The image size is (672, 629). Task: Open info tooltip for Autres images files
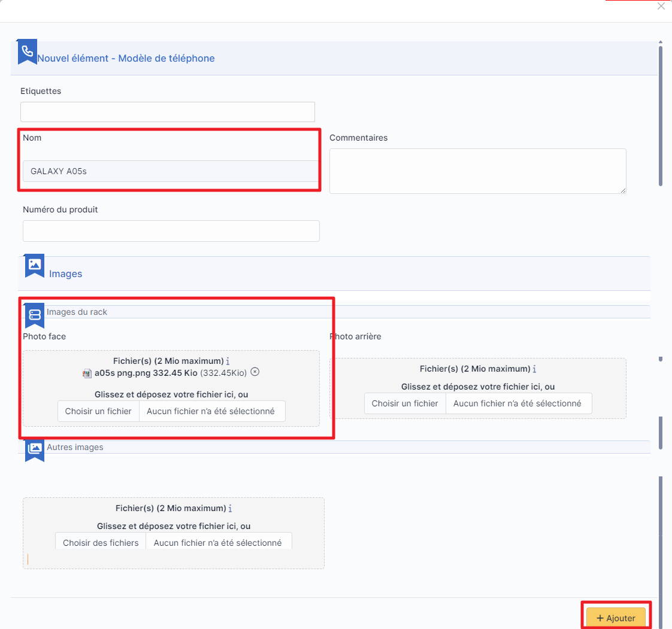(x=230, y=508)
